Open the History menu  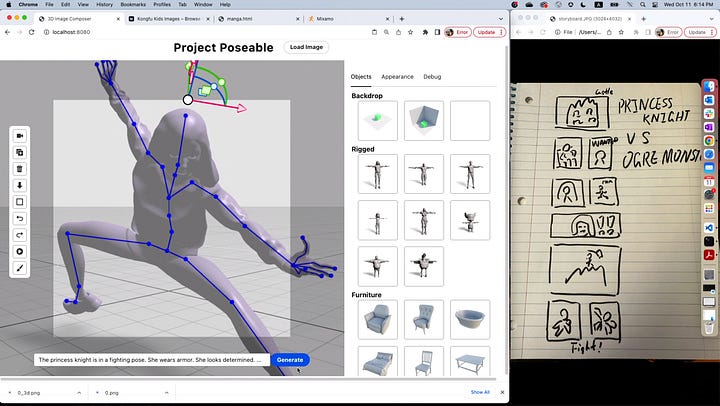point(104,4)
